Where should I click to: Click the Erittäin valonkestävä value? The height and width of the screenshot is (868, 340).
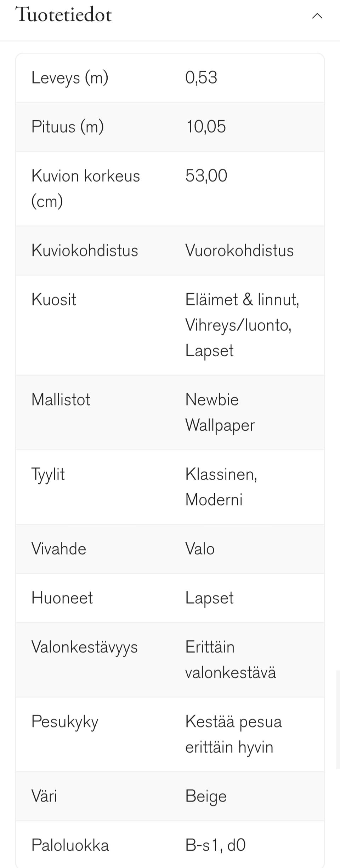(x=230, y=659)
